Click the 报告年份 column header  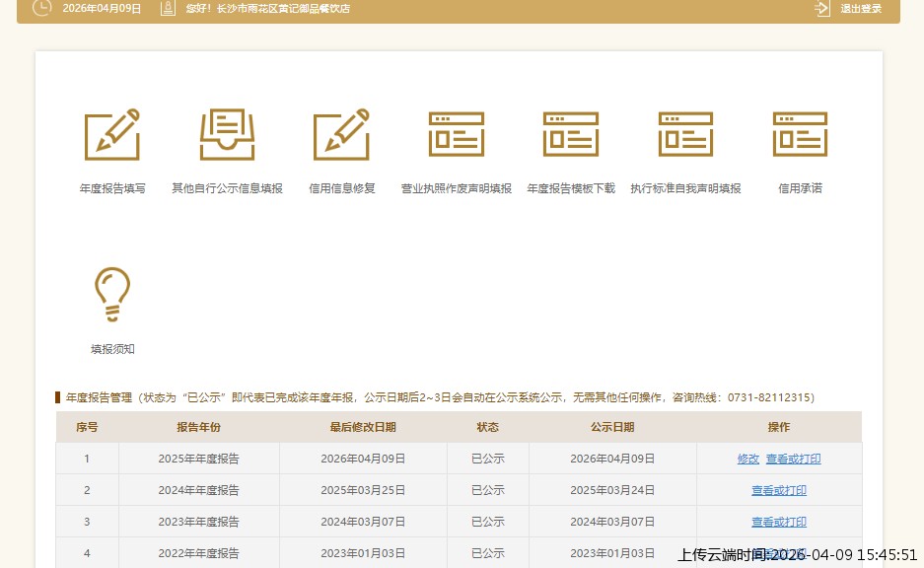coord(198,427)
